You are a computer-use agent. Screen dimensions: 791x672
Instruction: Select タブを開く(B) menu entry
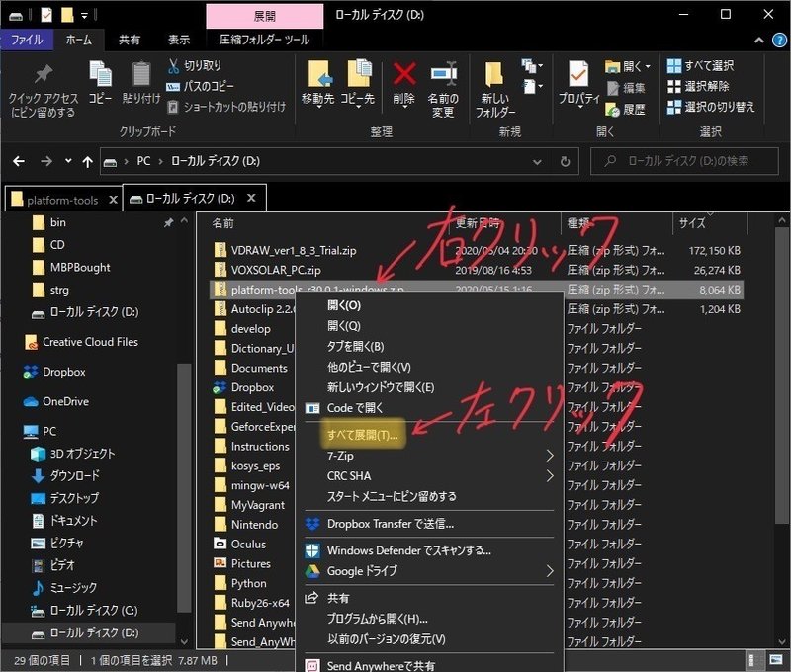pyautogui.click(x=356, y=346)
